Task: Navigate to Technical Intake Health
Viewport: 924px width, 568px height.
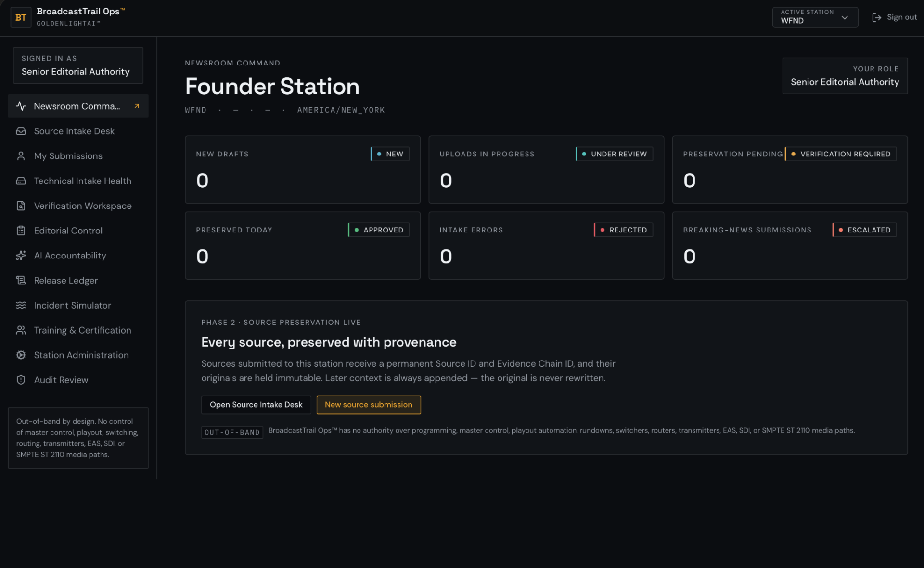Action: coord(78,181)
